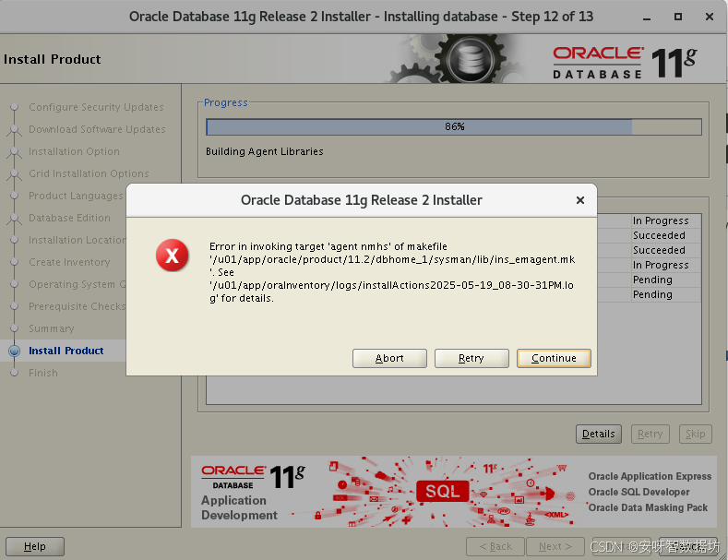Click 'Oracle SQL Developer' text in banner
This screenshot has width=728, height=560.
pos(638,492)
